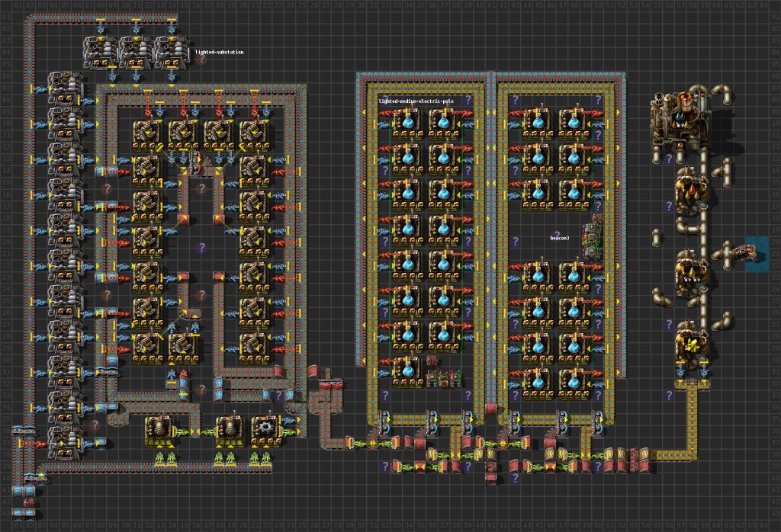Click red underground belt between two lab blocks
The height and width of the screenshot is (532, 781).
pyautogui.click(x=490, y=409)
